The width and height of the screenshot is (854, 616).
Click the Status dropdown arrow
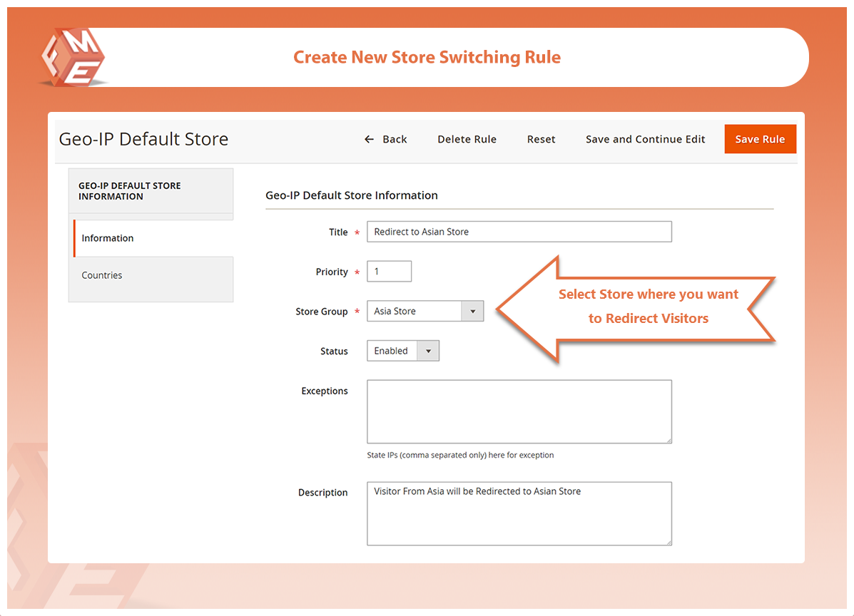pyautogui.click(x=428, y=351)
